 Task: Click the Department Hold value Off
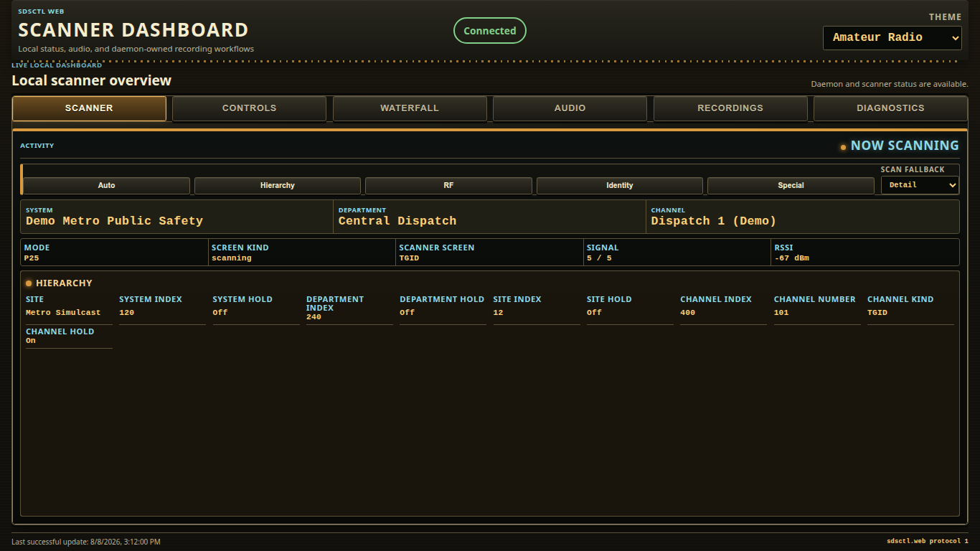coord(407,313)
